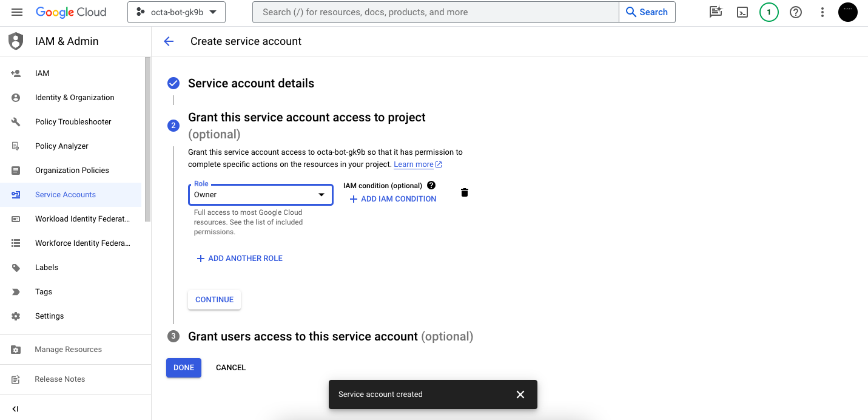Open the Gemini chat assistant icon
Viewport: 868px width, 420px height.
(x=716, y=12)
